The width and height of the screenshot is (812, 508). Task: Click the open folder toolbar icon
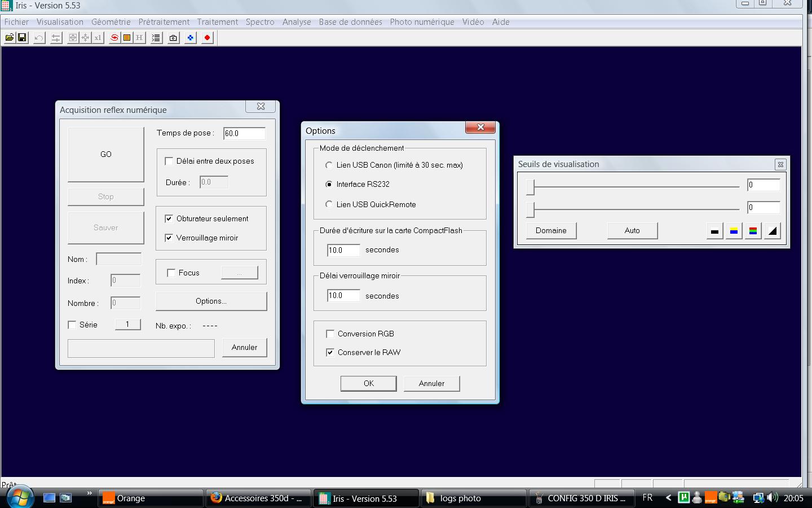pyautogui.click(x=10, y=38)
